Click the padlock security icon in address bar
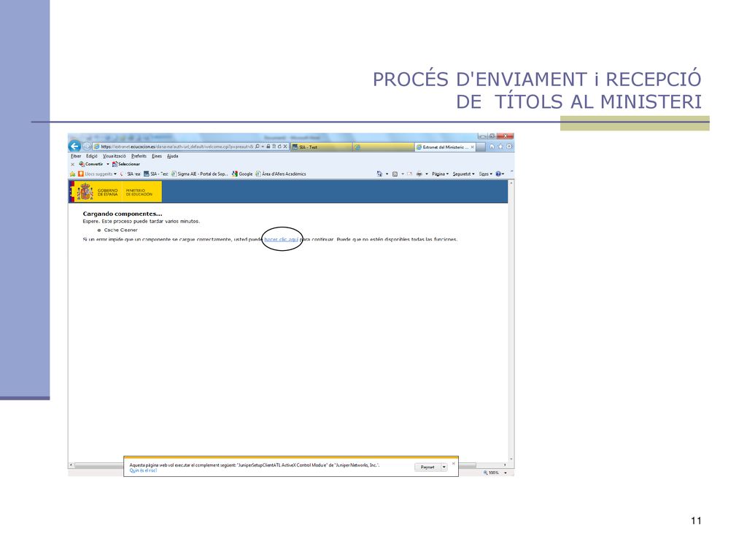The image size is (747, 560). [268, 147]
